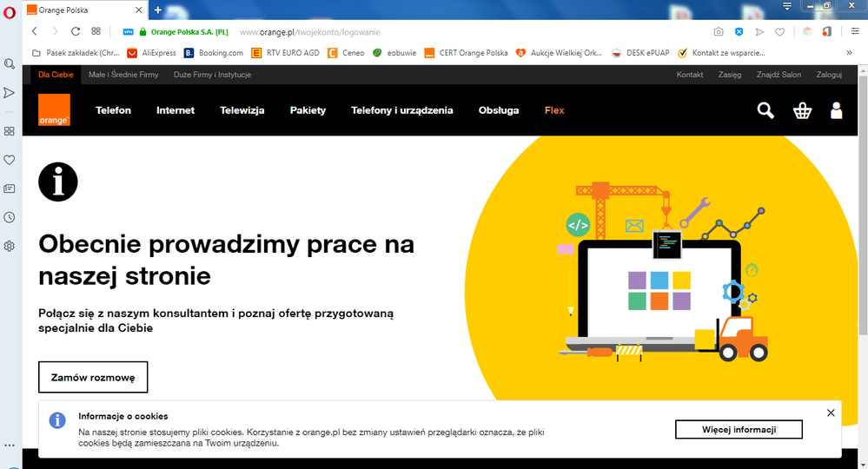Image resolution: width=868 pixels, height=469 pixels.
Task: Open Aukcje Wielkiej Ork... bookmark
Action: click(559, 53)
